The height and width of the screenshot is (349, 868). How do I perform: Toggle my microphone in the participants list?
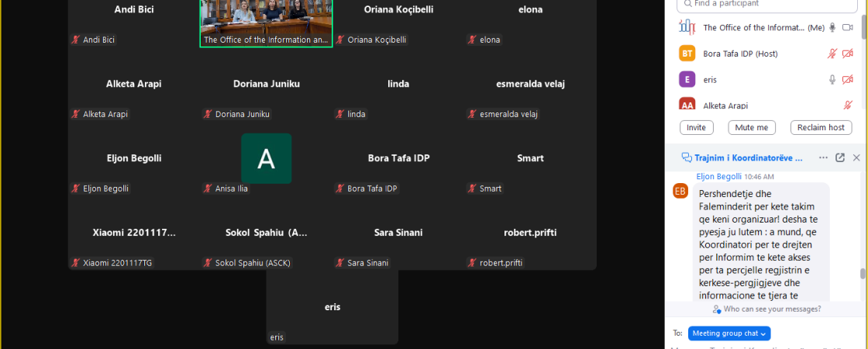point(832,28)
